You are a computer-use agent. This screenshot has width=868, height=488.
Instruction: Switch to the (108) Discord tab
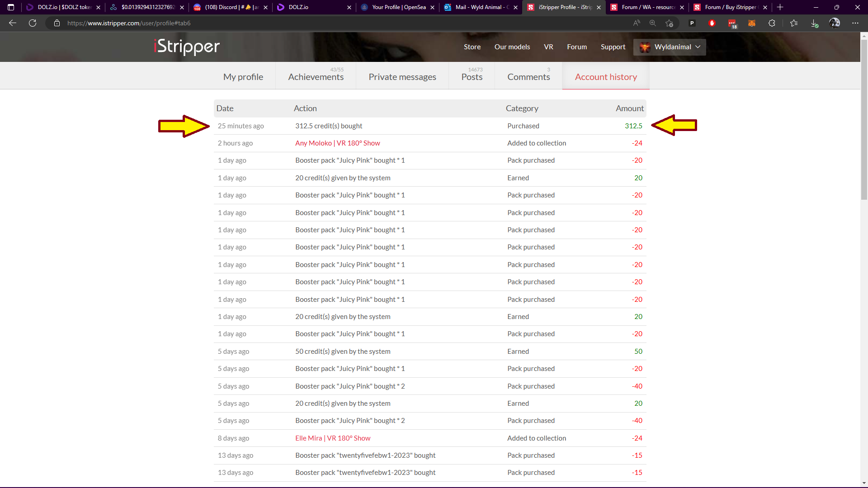(231, 7)
